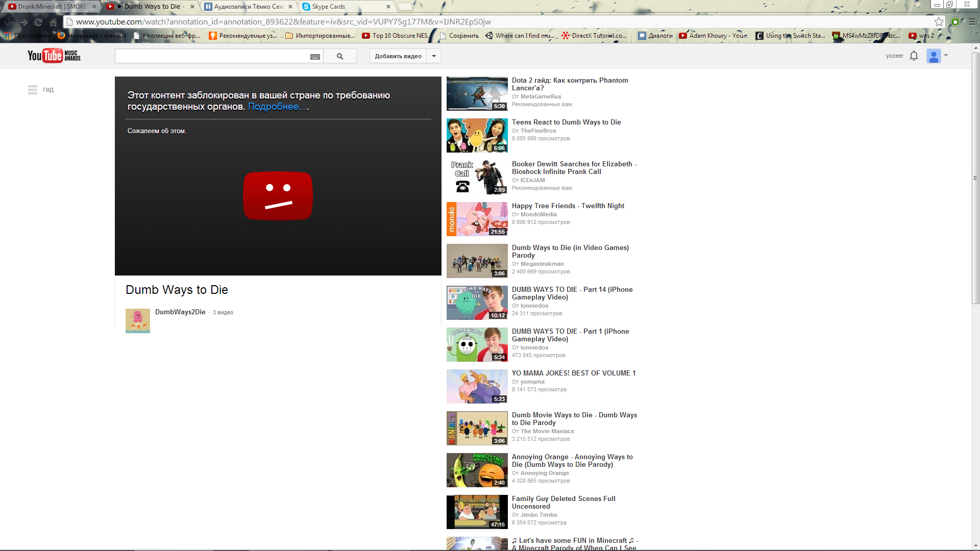Open Teens React to Dumb Ways thumbnail
The height and width of the screenshot is (551, 980).
[477, 136]
